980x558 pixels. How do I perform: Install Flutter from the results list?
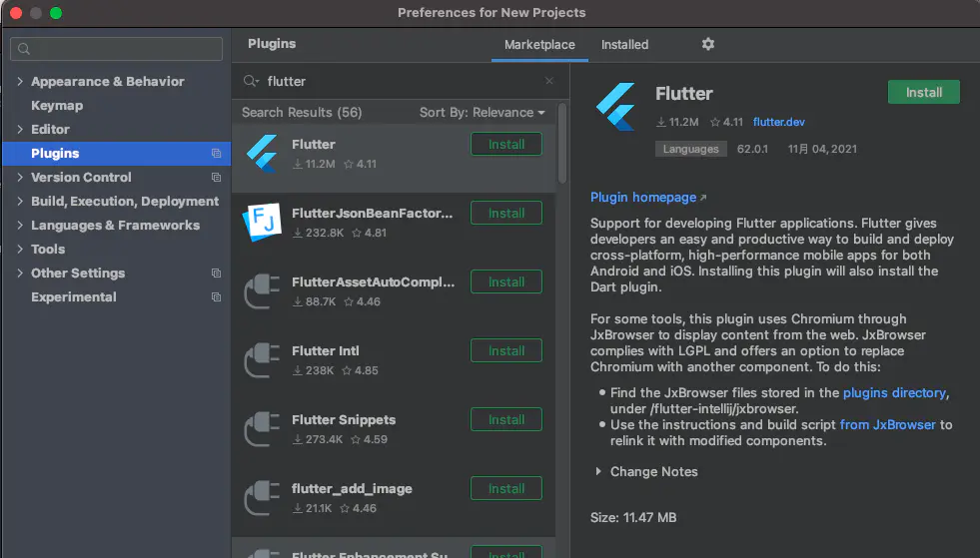click(506, 145)
